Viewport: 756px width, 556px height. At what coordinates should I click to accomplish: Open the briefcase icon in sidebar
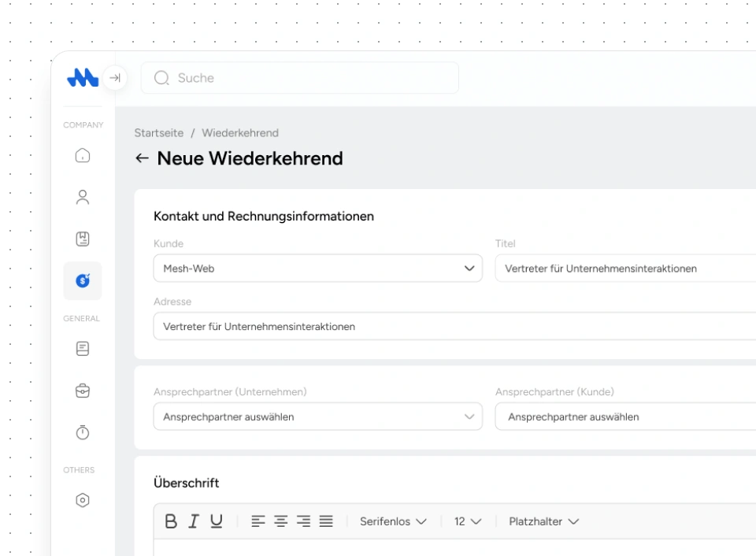coord(83,391)
